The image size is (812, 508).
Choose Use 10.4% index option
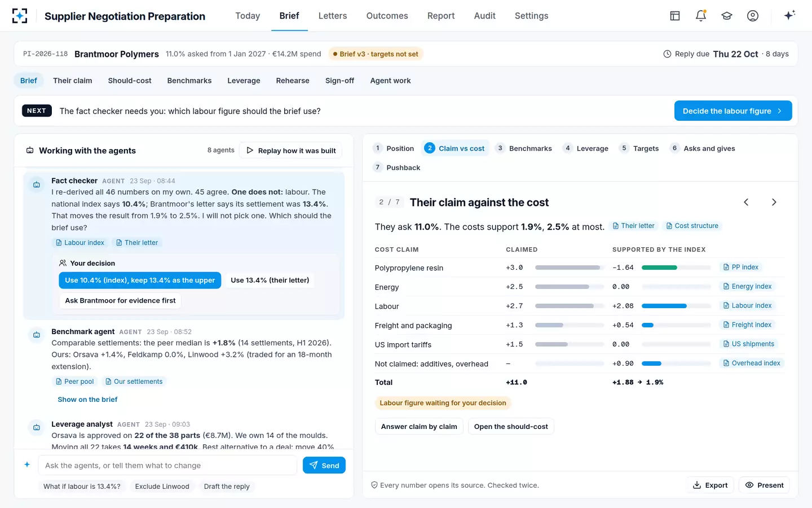[140, 281]
